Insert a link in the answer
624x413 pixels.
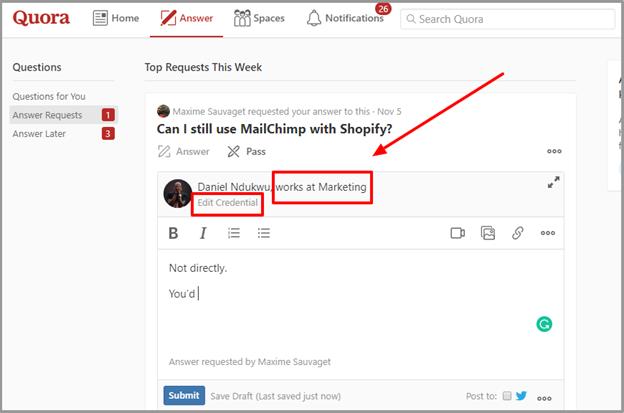click(517, 233)
